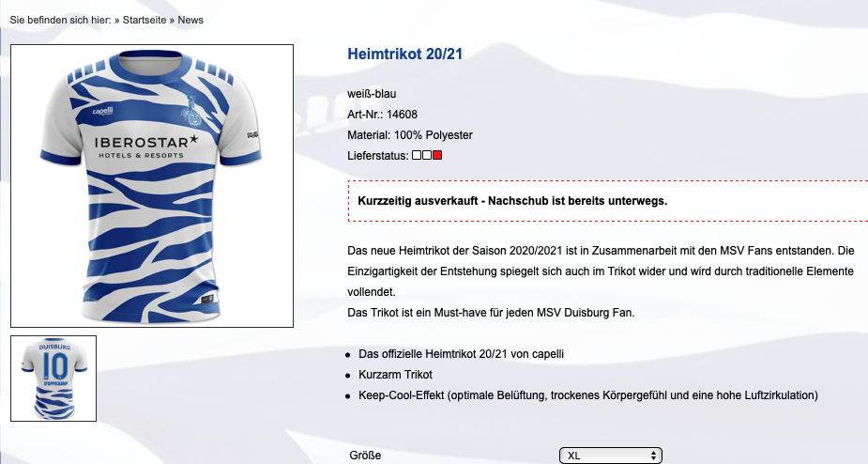Open the Größe size dropdown showing XL

click(611, 456)
